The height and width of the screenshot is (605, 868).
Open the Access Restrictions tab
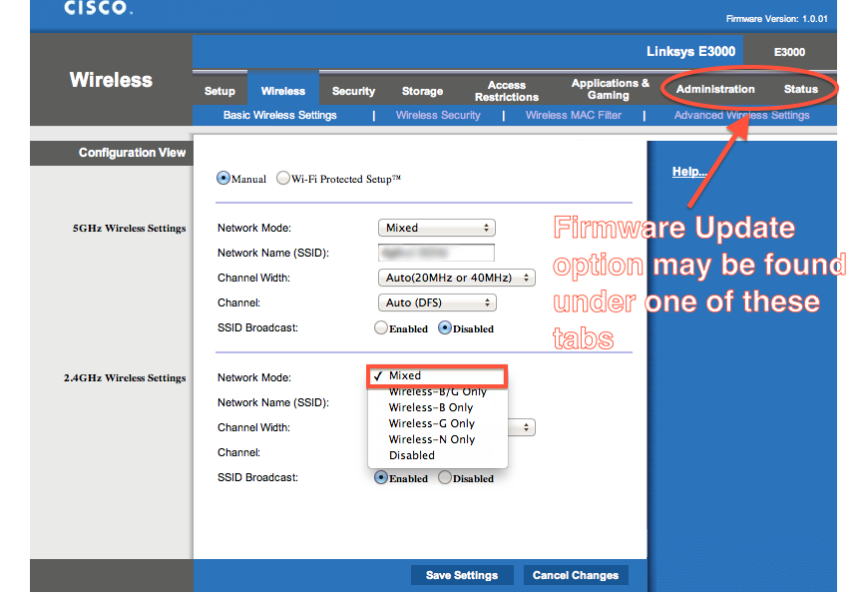point(507,91)
